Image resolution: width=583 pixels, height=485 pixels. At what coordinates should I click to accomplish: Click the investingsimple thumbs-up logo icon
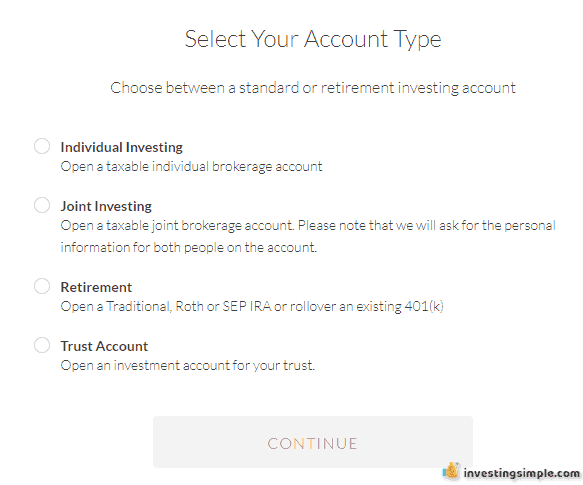point(451,471)
